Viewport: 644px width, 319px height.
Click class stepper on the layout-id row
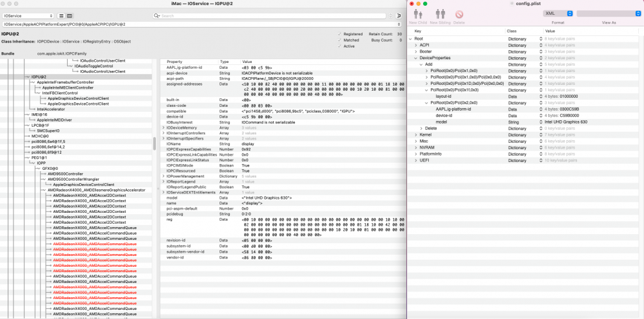point(541,96)
